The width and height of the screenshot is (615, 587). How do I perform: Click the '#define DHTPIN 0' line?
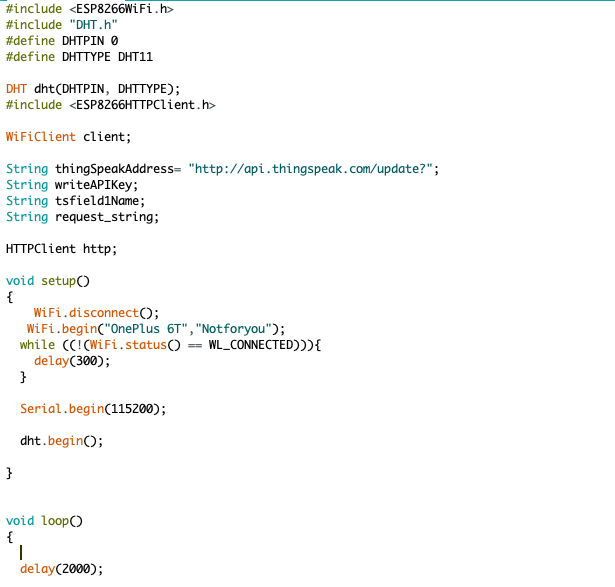62,41
